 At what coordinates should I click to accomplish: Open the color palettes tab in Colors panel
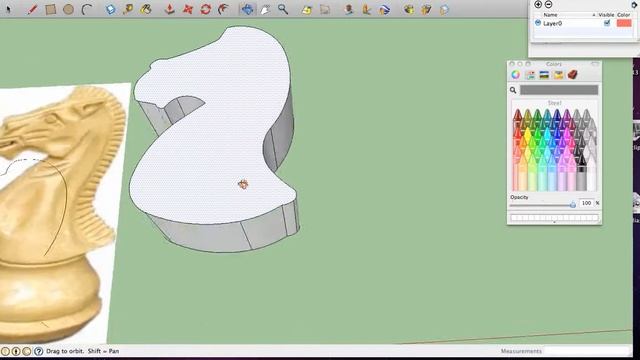[544, 75]
